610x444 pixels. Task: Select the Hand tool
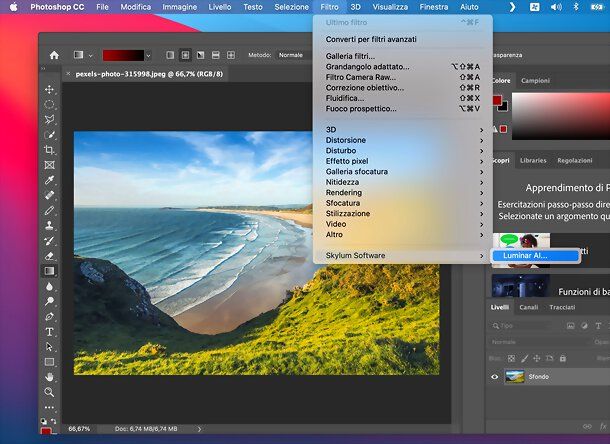(49, 377)
